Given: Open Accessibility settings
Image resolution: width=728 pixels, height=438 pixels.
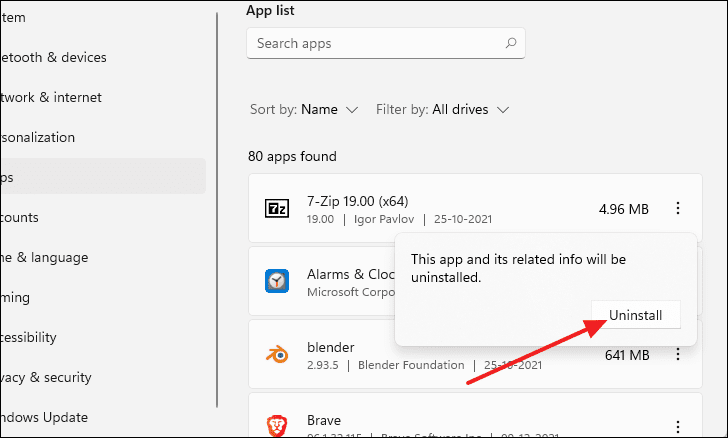Looking at the screenshot, I should tap(28, 337).
